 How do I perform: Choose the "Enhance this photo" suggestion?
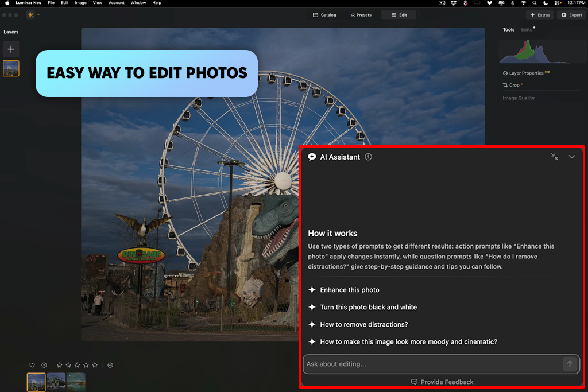[x=344, y=290]
